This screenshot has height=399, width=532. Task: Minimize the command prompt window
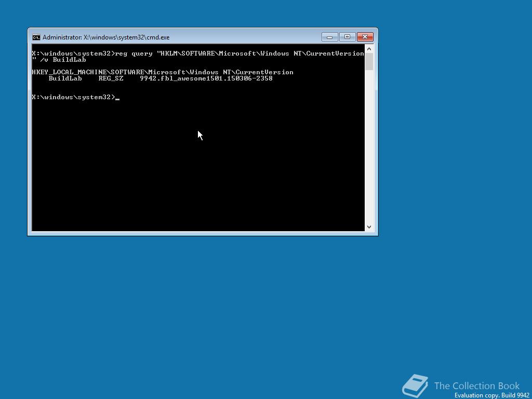click(329, 37)
